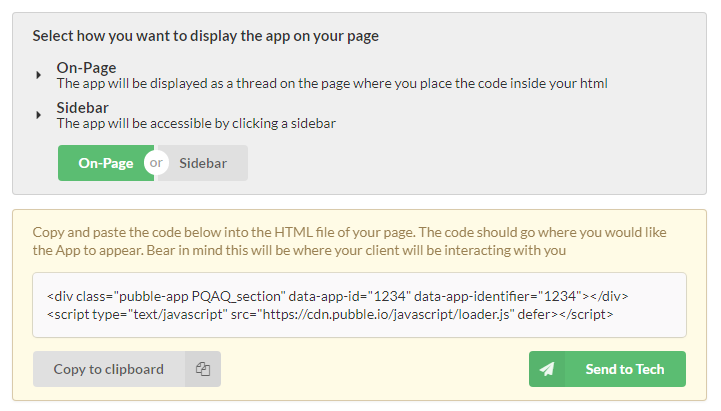Select the green On-Page display option
The height and width of the screenshot is (411, 721).
tap(105, 163)
